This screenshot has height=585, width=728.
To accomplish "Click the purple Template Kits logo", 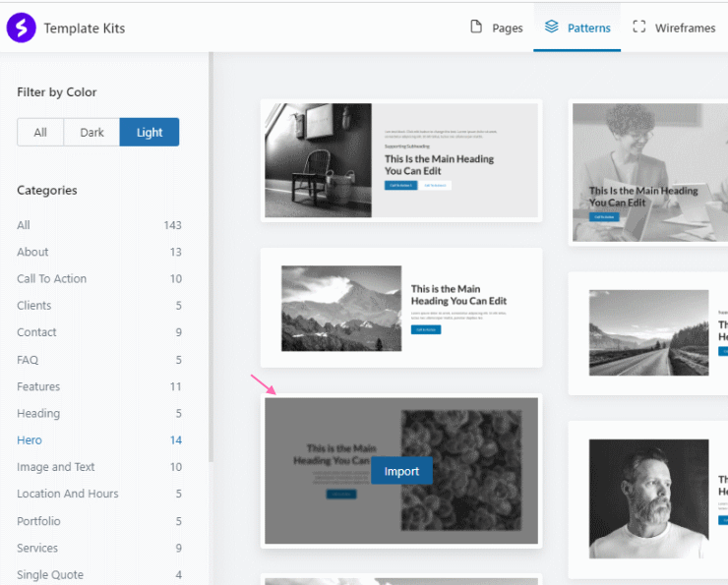I will pyautogui.click(x=21, y=28).
